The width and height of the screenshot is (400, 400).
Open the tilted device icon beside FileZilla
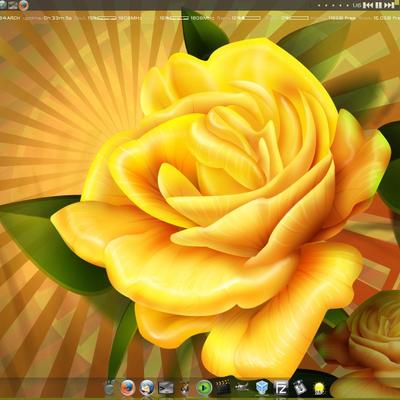pyautogui.click(x=300, y=388)
